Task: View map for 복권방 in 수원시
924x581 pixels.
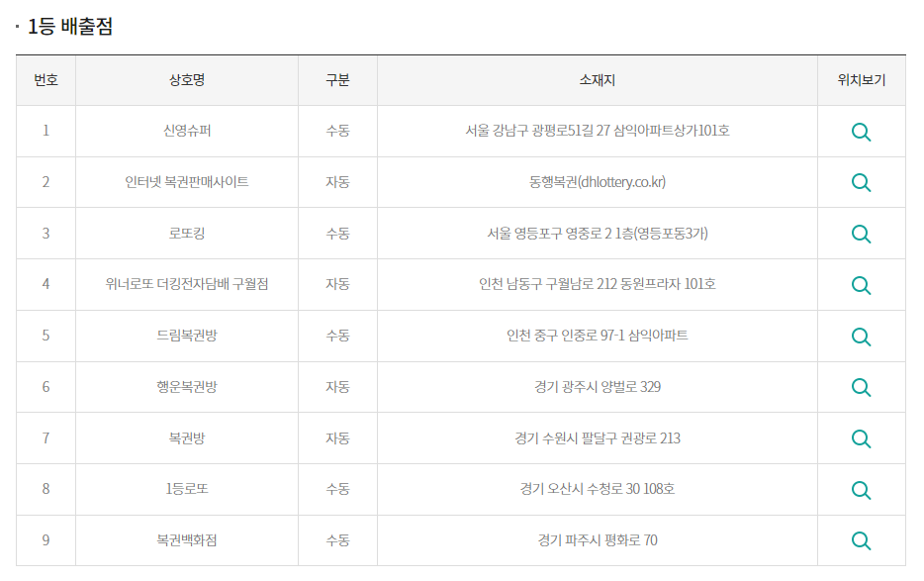Action: pyautogui.click(x=860, y=437)
